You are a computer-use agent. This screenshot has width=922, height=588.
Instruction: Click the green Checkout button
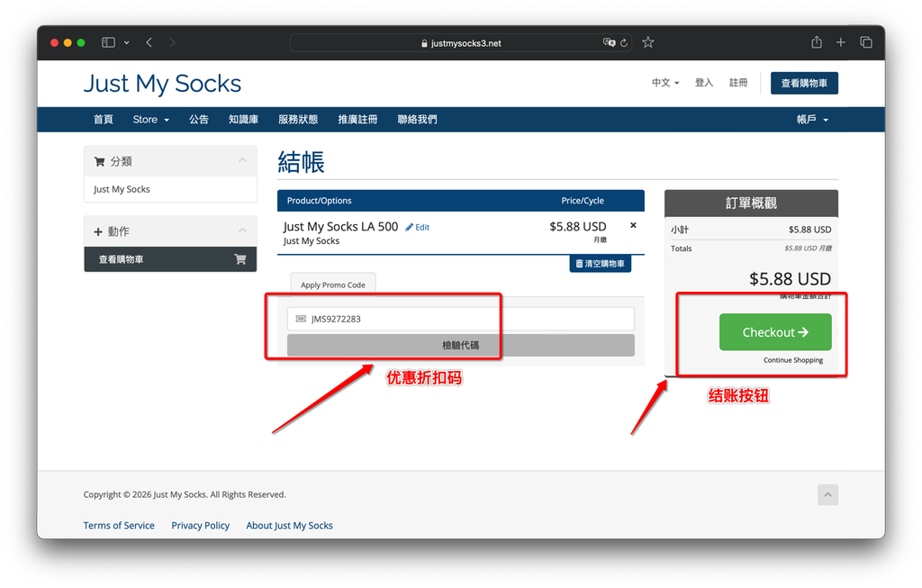click(775, 332)
